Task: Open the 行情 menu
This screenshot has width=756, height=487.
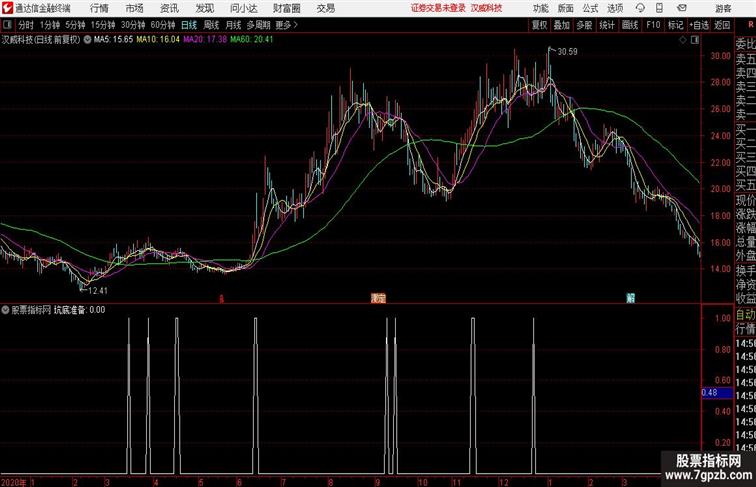Action: click(x=99, y=8)
